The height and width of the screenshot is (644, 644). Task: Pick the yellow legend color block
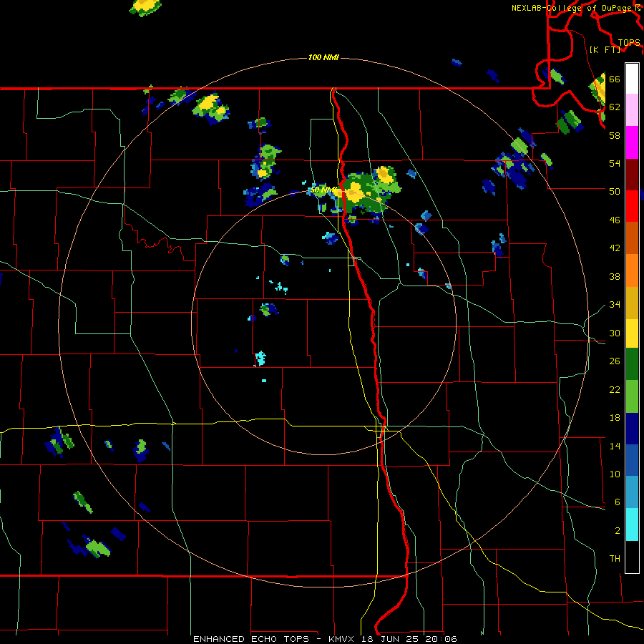(x=632, y=333)
